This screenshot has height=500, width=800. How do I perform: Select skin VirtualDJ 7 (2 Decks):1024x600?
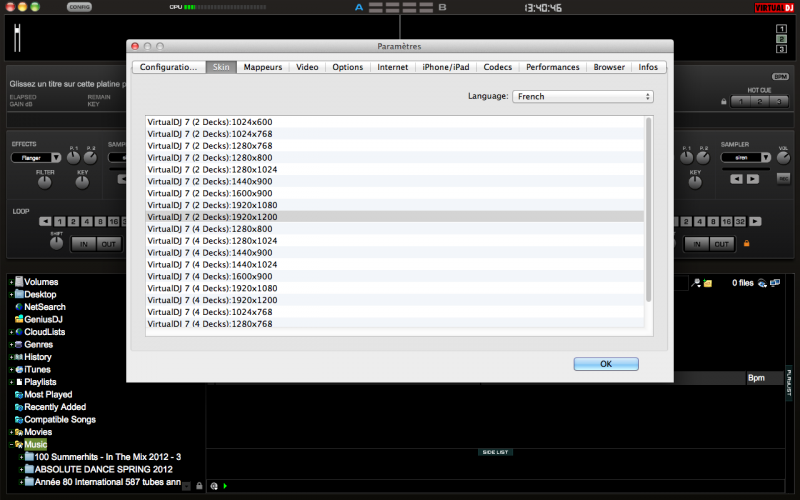(394, 122)
